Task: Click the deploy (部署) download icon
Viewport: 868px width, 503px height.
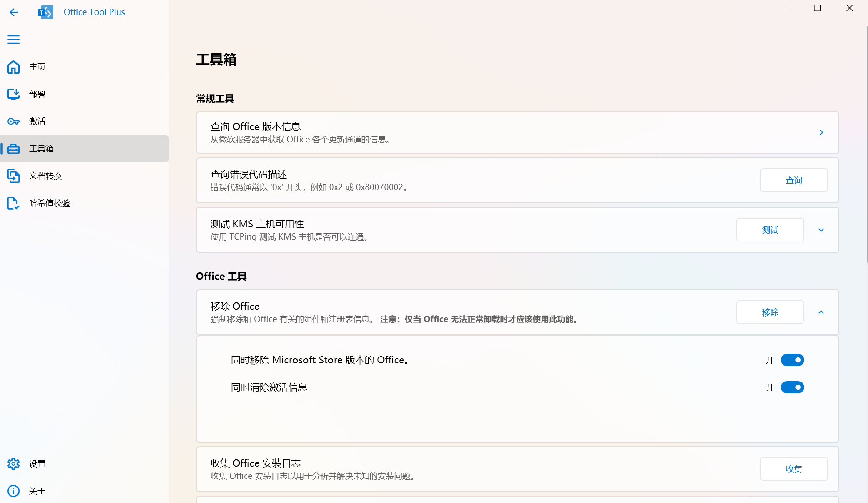Action: [14, 94]
